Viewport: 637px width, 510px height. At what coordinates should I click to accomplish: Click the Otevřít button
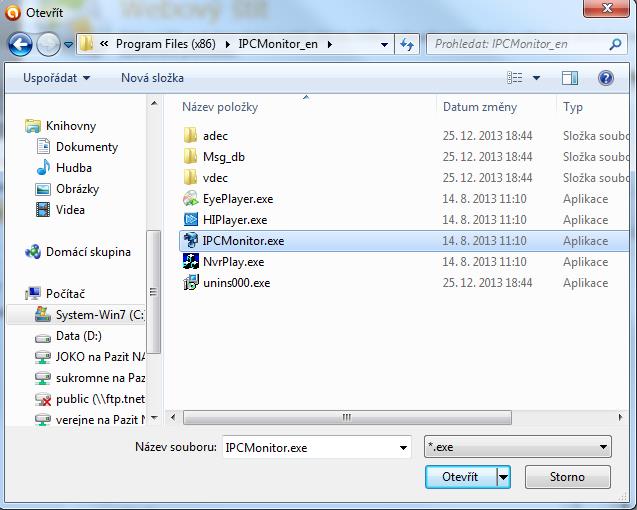point(460,477)
